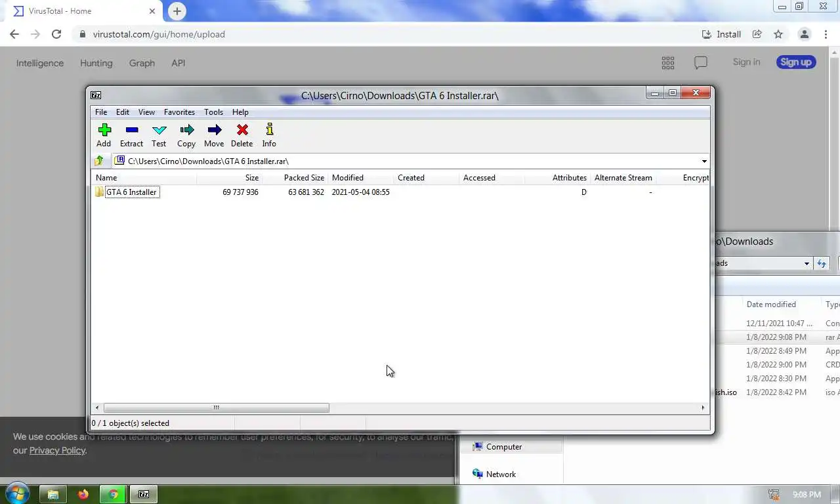Click the Windows Start orb
Viewport: 840px width, 504px height.
(17, 493)
